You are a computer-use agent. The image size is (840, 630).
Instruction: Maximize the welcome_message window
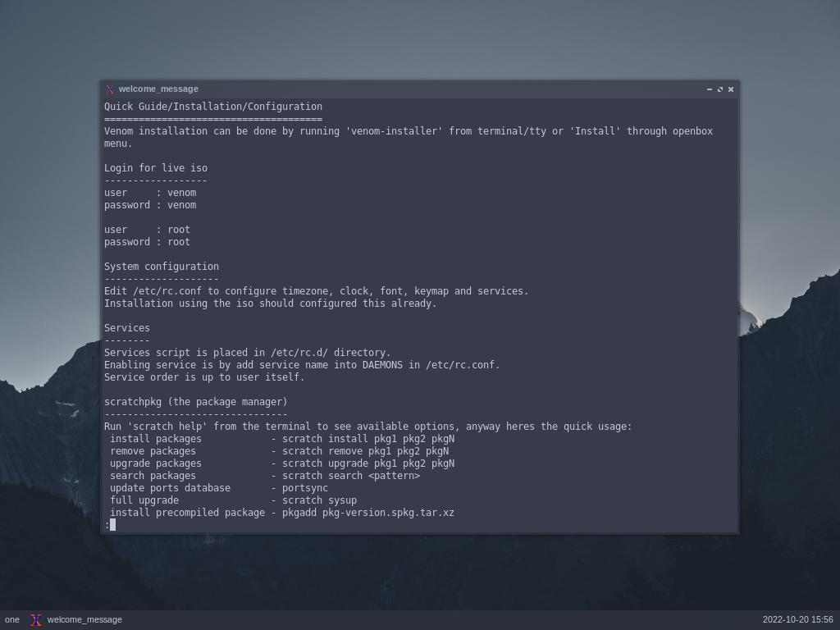pos(720,89)
